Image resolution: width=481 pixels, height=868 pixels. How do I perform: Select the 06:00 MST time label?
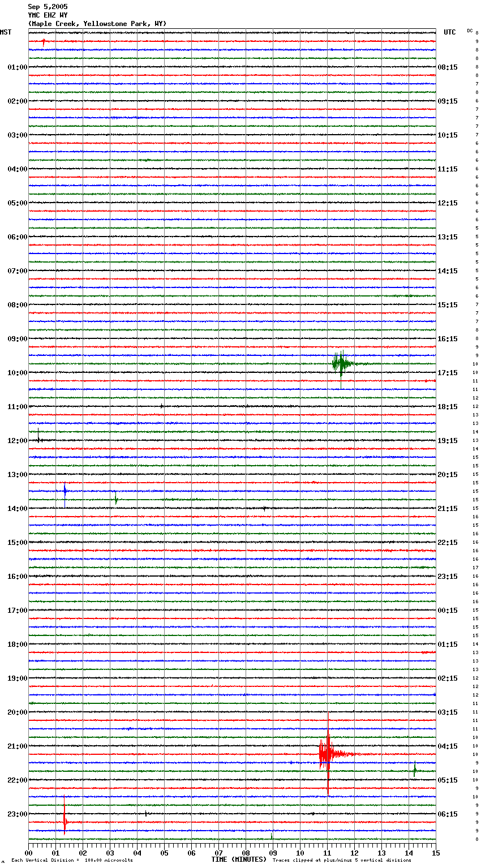click(x=18, y=237)
